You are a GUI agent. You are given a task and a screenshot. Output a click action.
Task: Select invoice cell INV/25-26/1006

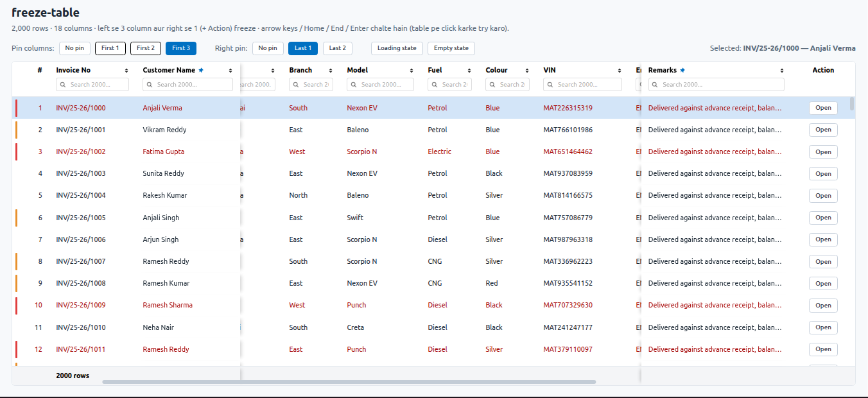(x=81, y=239)
